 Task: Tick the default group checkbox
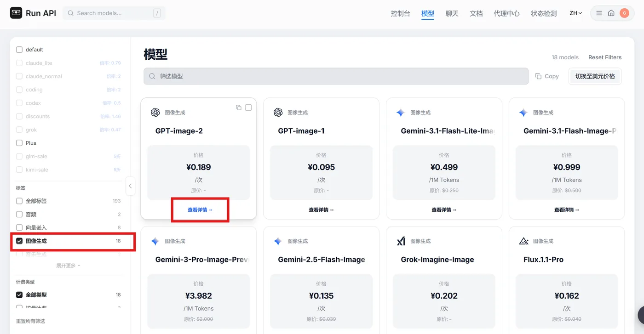coord(19,50)
